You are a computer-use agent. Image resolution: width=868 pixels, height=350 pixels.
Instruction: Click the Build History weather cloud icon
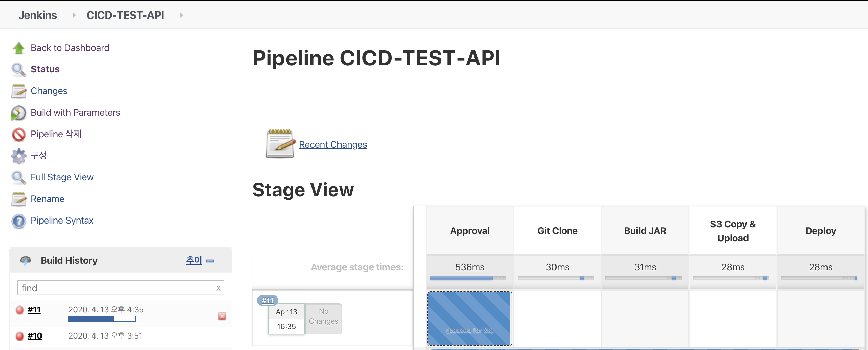coord(26,260)
